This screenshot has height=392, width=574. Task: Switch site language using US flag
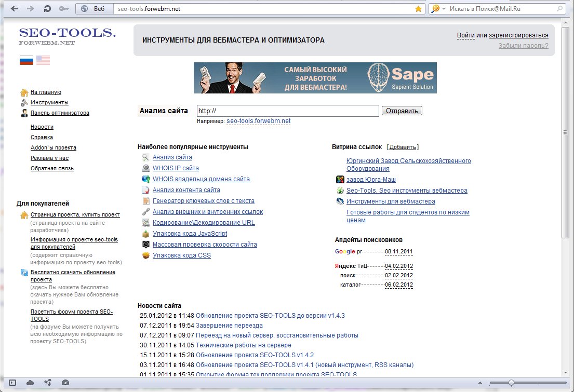(x=43, y=61)
